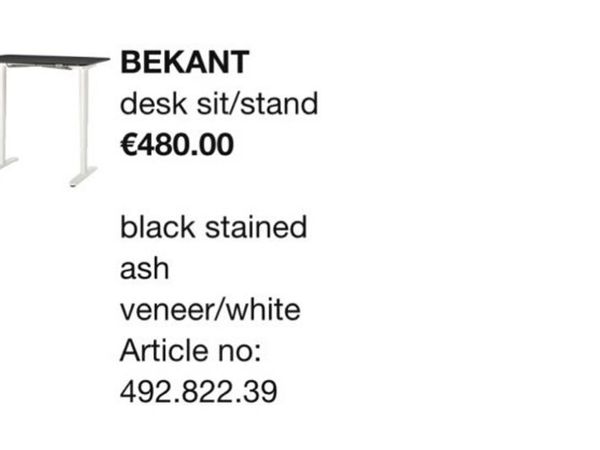Image resolution: width=600 pixels, height=450 pixels.
Task: Click the BEKANT product name heading
Action: tap(185, 62)
